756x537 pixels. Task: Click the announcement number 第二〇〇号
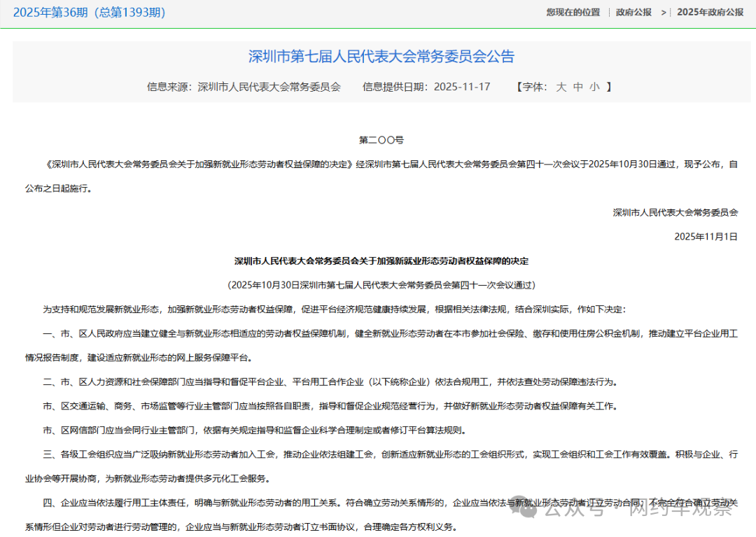click(x=381, y=140)
